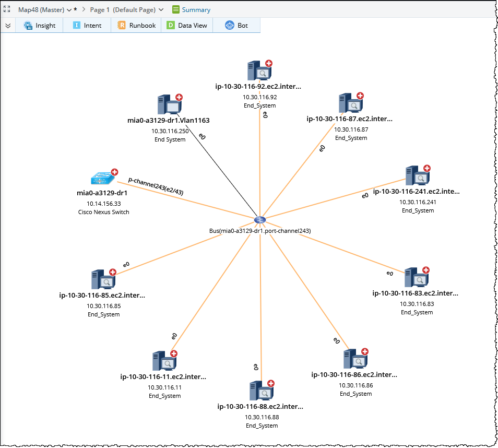Click the 10.30.116.86 IP text
Image resolution: width=498 pixels, height=448 pixels.
coord(355,385)
